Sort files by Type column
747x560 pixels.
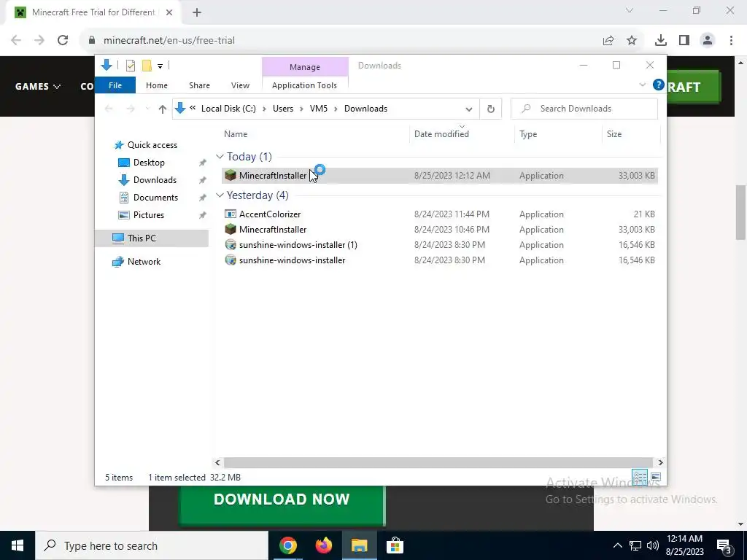[528, 134]
